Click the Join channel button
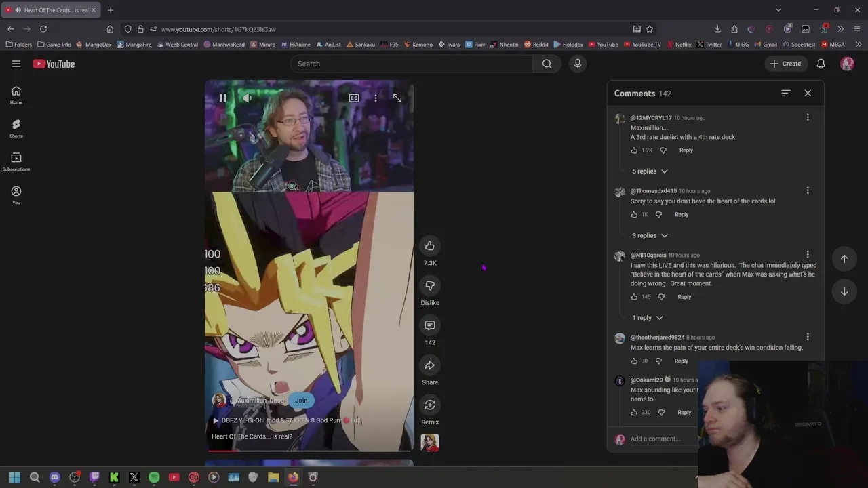 301,401
